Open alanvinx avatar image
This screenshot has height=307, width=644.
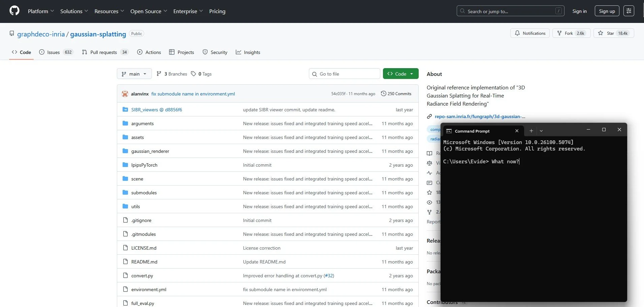(125, 94)
